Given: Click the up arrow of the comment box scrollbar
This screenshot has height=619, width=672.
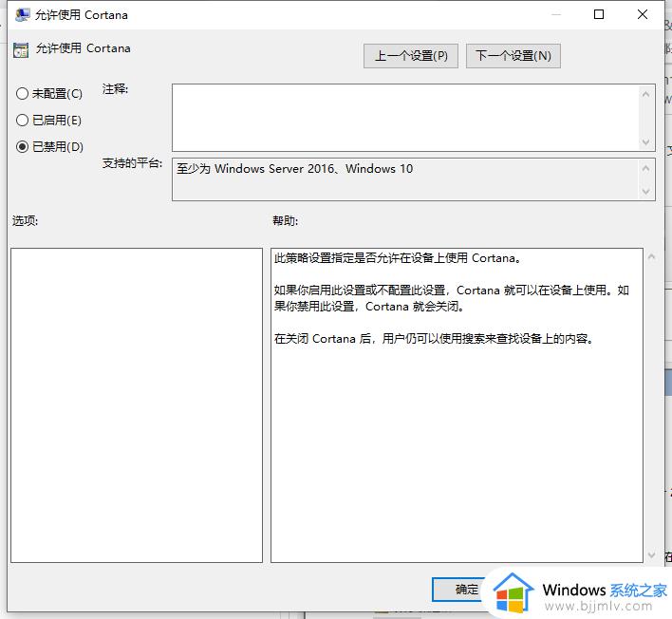Looking at the screenshot, I should coord(645,94).
